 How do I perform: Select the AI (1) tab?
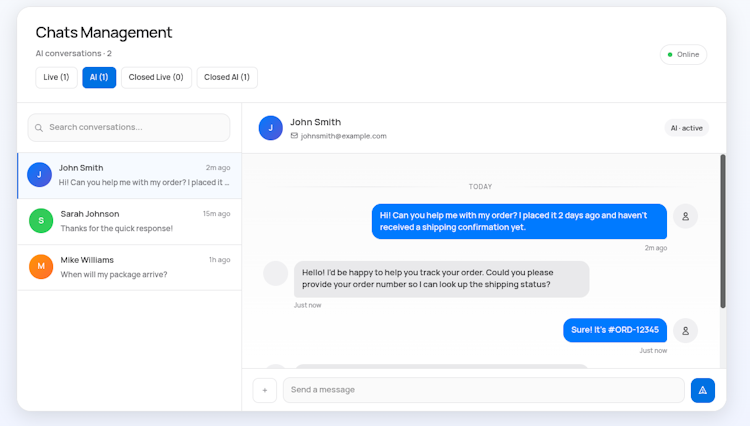(x=99, y=77)
